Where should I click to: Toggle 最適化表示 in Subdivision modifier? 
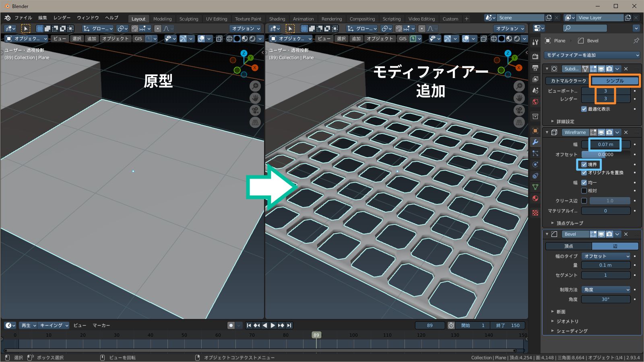click(x=584, y=109)
